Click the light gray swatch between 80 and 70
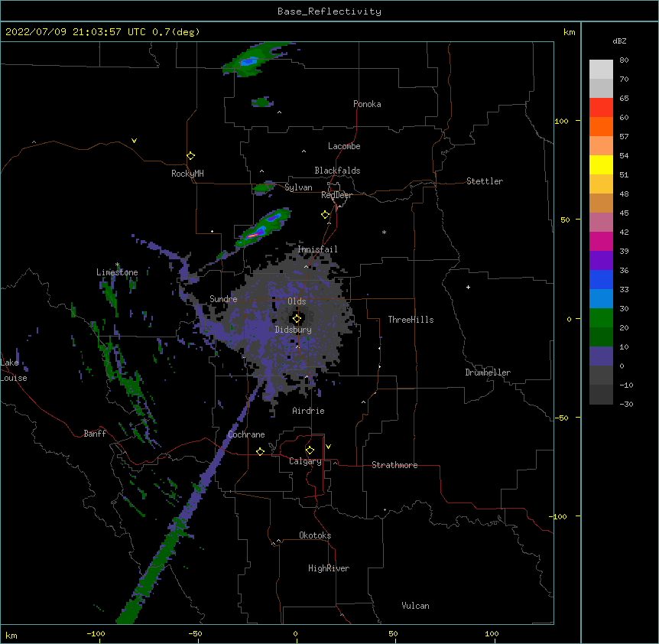659x644 pixels. (601, 70)
